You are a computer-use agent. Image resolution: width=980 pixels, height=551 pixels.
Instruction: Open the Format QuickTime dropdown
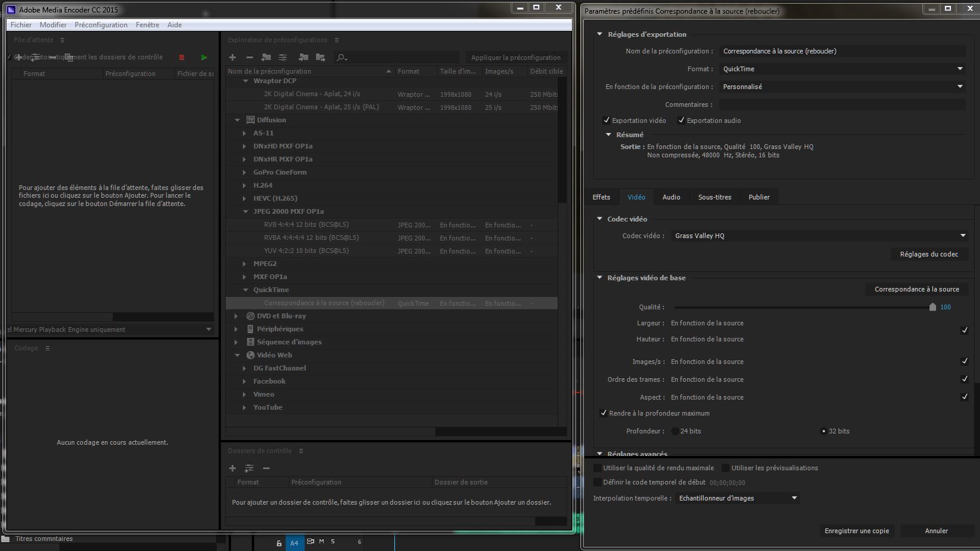point(842,69)
